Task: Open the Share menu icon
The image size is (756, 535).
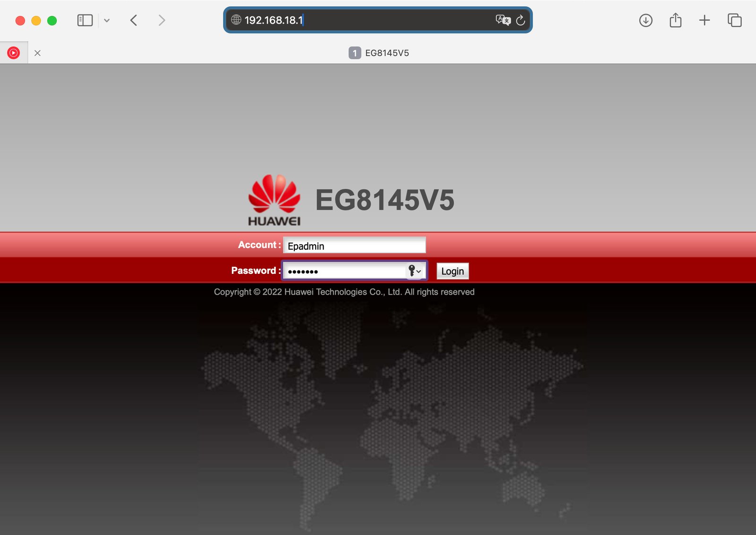Action: point(676,20)
